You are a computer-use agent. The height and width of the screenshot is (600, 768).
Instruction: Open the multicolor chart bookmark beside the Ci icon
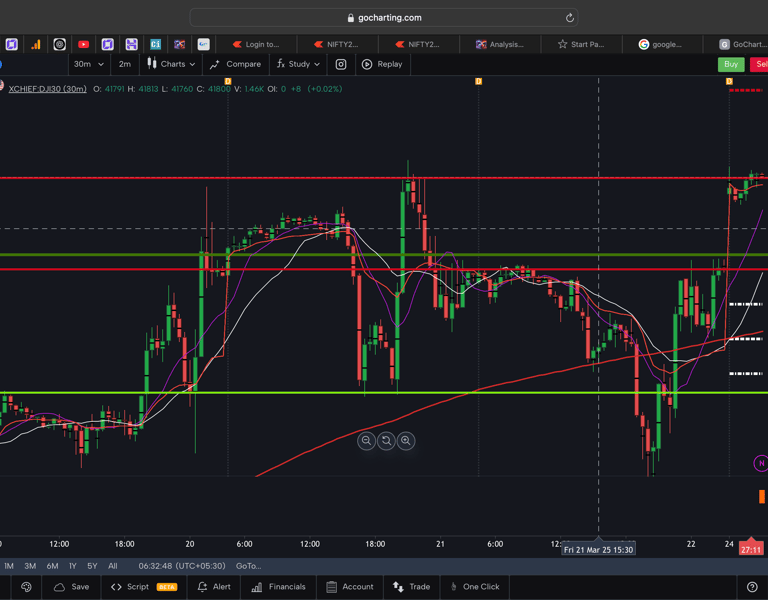coord(179,45)
